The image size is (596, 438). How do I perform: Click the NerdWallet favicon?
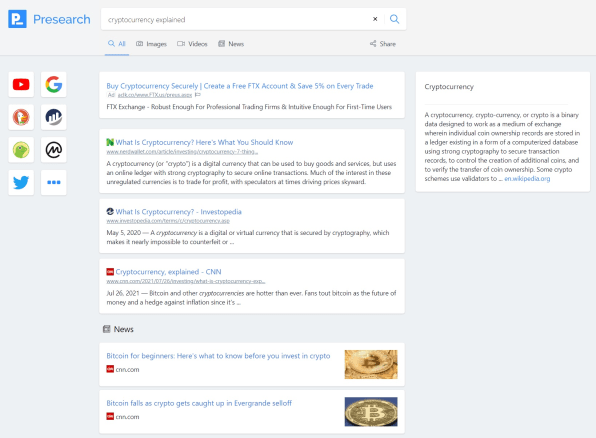(110, 142)
